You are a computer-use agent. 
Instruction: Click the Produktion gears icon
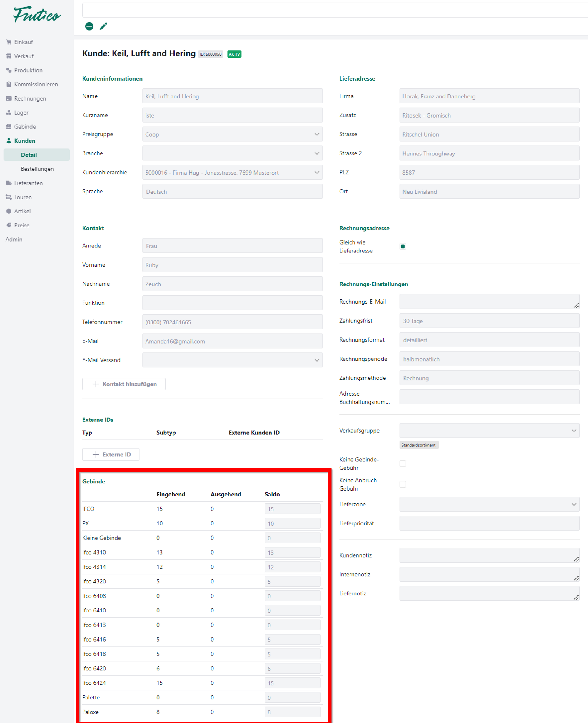9,70
